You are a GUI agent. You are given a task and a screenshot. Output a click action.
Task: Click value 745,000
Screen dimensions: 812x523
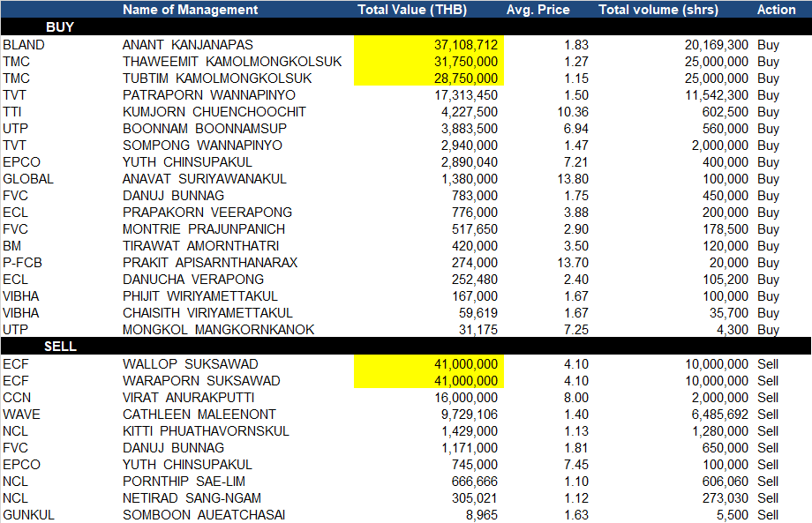[474, 465]
